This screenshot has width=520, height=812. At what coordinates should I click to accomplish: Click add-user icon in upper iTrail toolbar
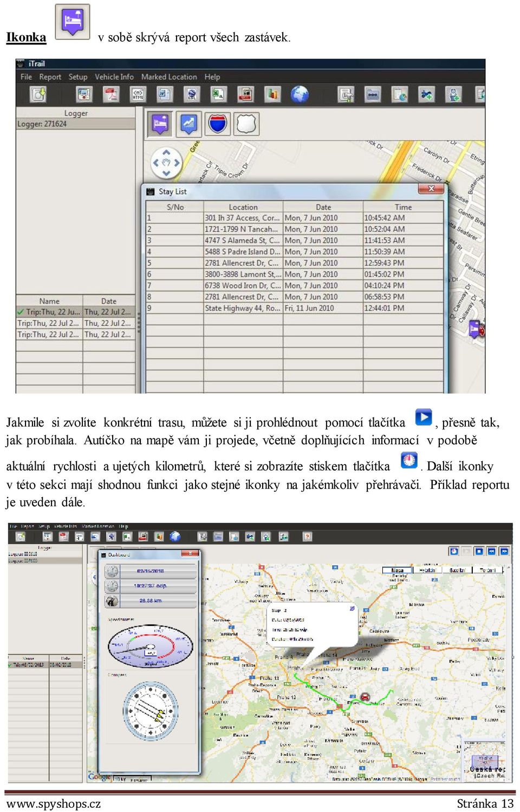453,95
